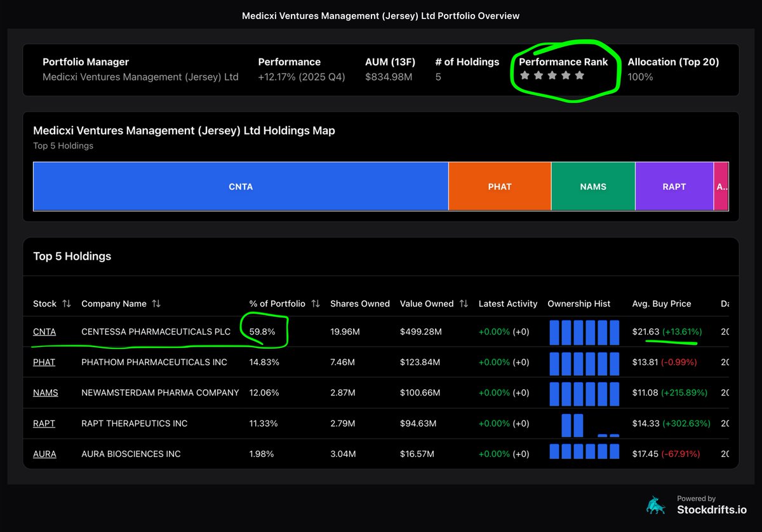The width and height of the screenshot is (762, 532).
Task: Sort by Value Owned column
Action: point(434,303)
